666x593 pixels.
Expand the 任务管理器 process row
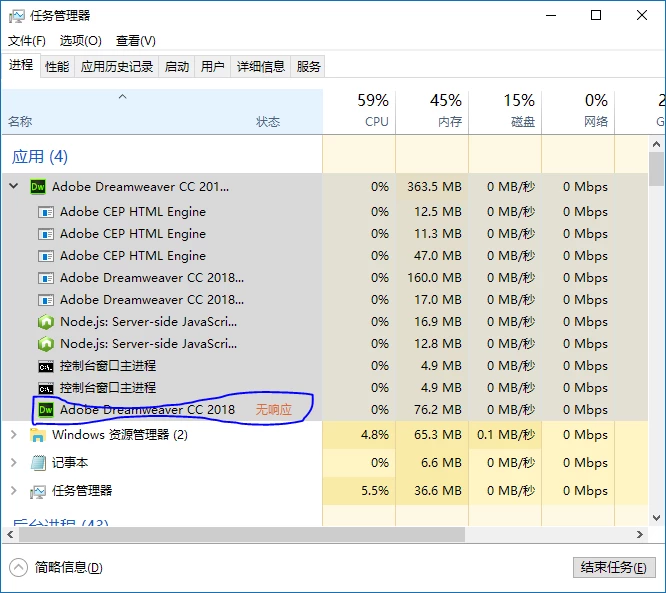tap(14, 491)
